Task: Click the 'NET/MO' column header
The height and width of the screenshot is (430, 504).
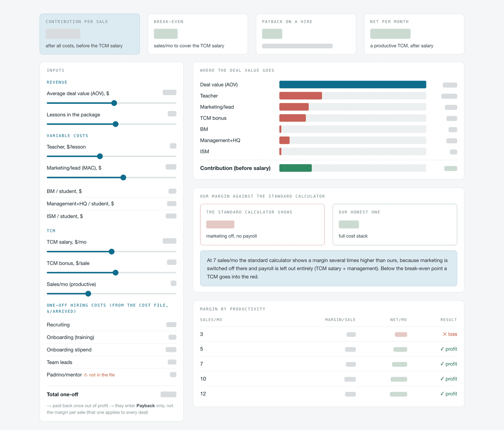Action: (x=398, y=320)
